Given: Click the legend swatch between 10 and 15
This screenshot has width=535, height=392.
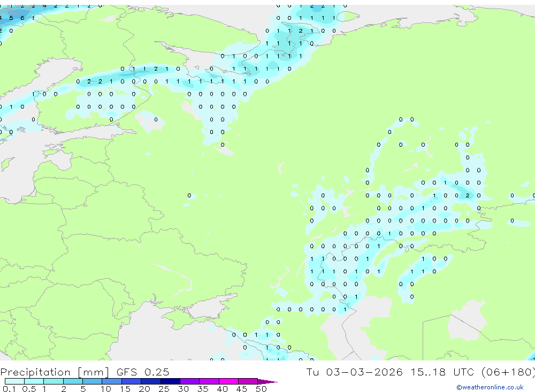Looking at the screenshot, I should pos(112,381).
